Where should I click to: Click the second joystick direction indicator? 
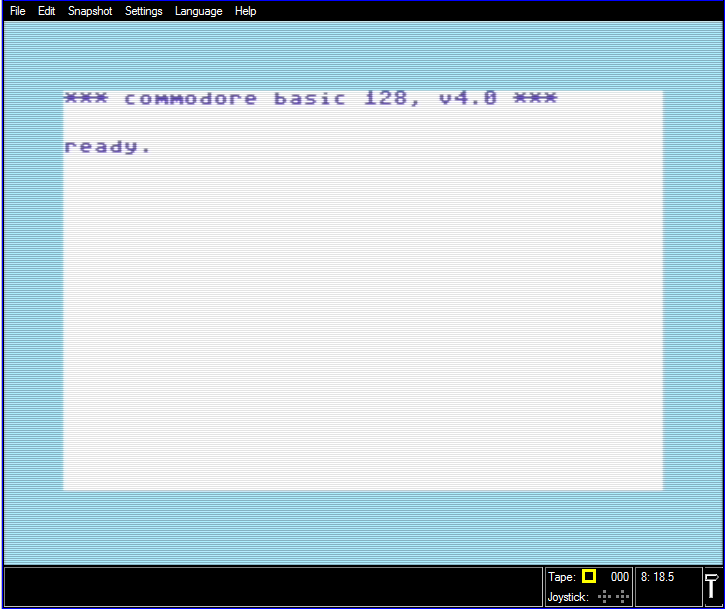[x=622, y=597]
